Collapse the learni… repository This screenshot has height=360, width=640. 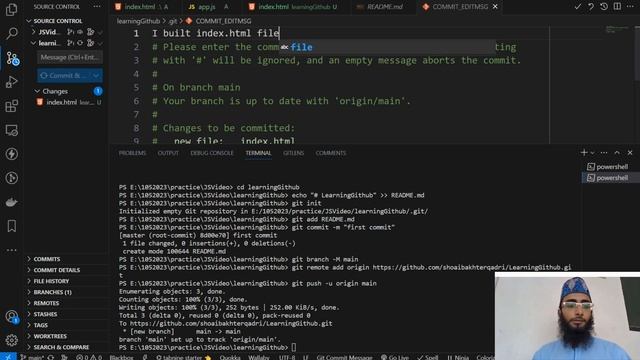(x=33, y=43)
